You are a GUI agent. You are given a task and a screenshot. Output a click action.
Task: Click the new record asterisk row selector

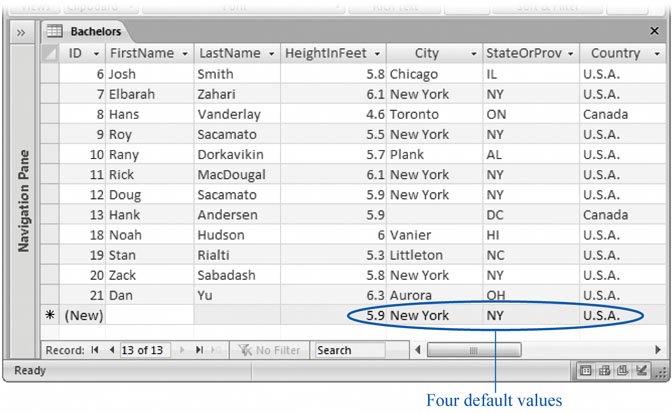pyautogui.click(x=50, y=315)
